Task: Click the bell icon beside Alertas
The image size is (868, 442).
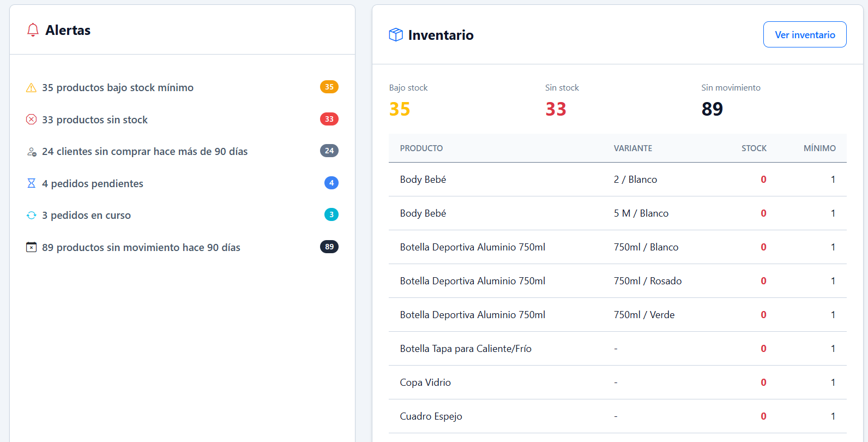Action: (x=33, y=30)
